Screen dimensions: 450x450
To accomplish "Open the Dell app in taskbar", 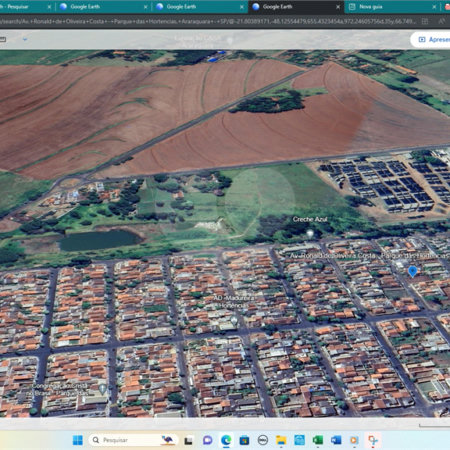I will pyautogui.click(x=263, y=440).
